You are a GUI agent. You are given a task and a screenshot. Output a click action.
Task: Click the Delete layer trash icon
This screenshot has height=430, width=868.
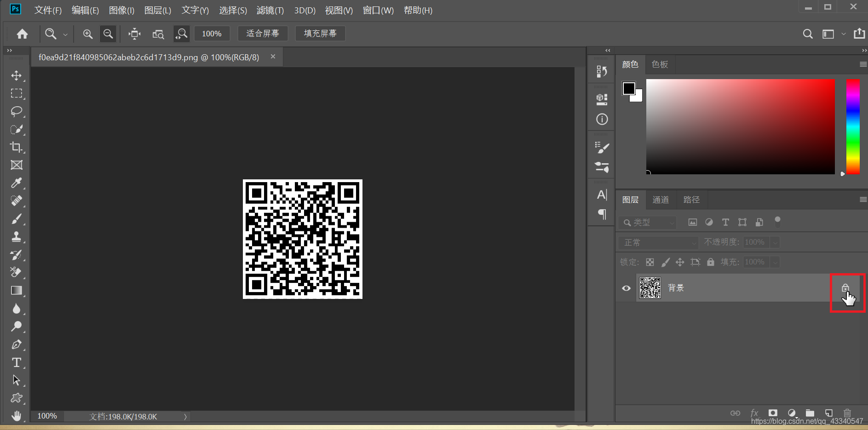[847, 413]
